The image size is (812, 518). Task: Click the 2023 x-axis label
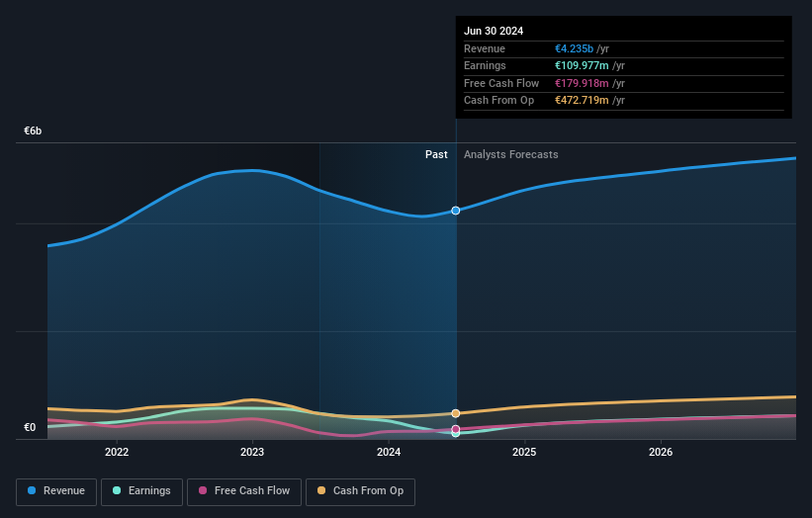point(252,452)
